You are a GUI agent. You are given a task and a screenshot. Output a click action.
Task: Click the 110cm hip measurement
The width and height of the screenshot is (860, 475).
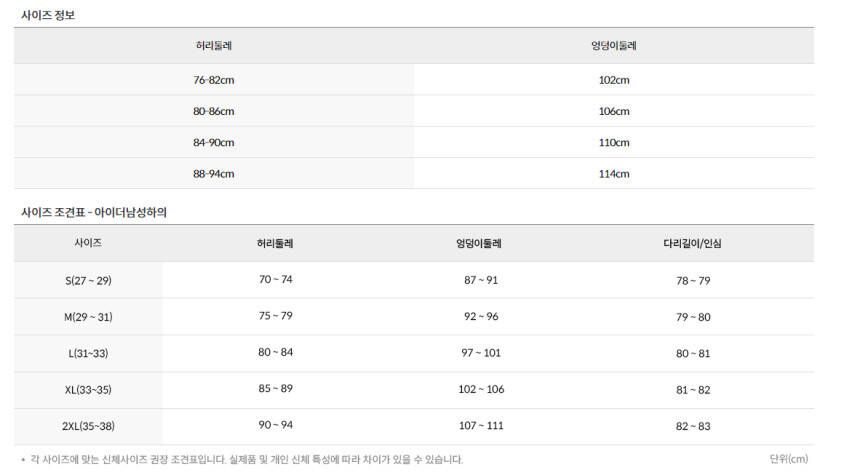click(614, 142)
